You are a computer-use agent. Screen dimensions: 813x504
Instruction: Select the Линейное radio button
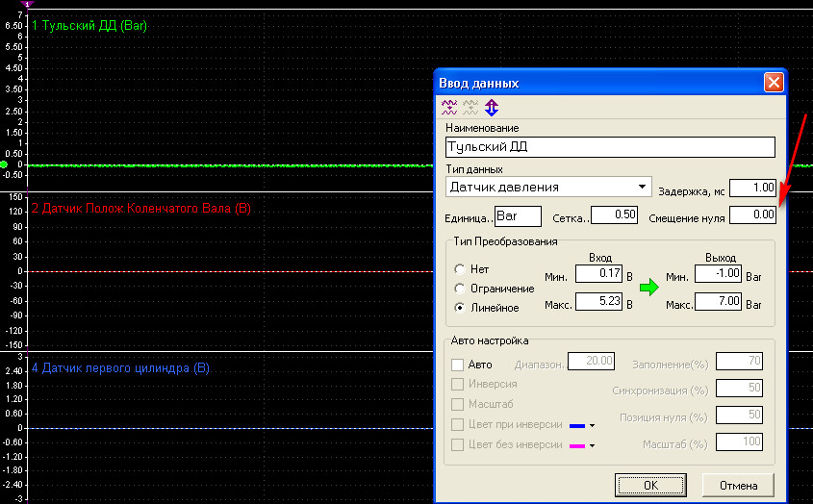click(459, 308)
